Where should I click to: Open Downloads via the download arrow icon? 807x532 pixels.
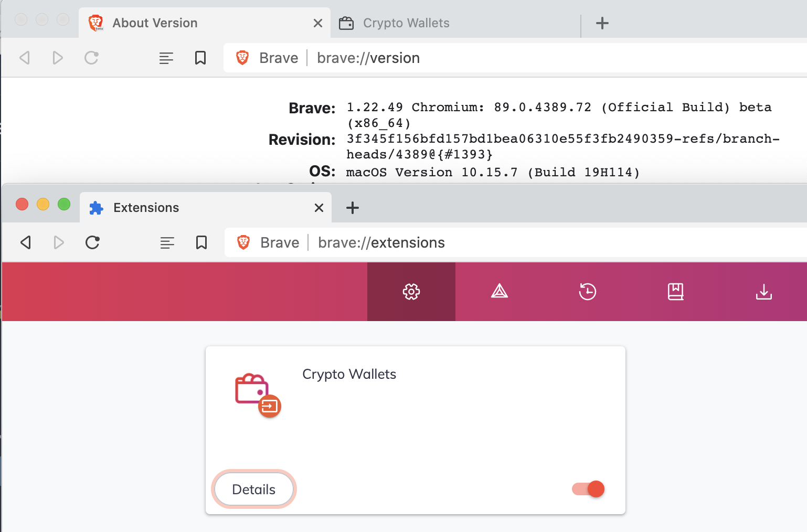point(763,292)
